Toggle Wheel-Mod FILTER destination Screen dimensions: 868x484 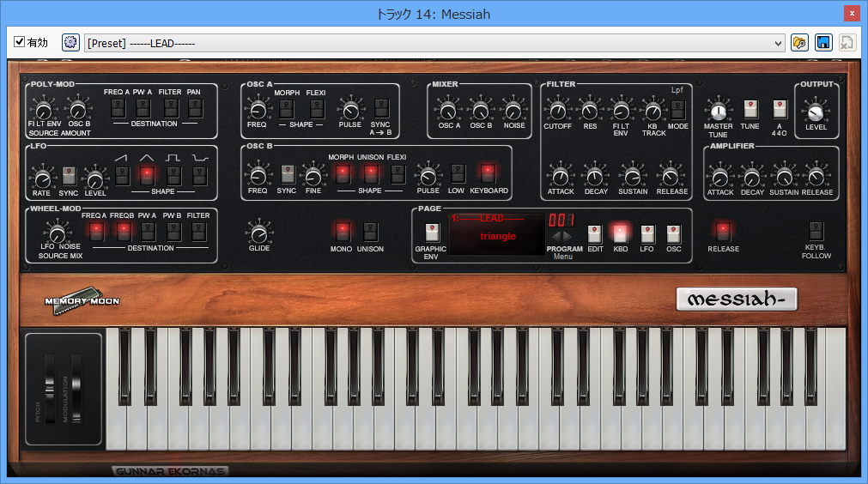[x=198, y=231]
